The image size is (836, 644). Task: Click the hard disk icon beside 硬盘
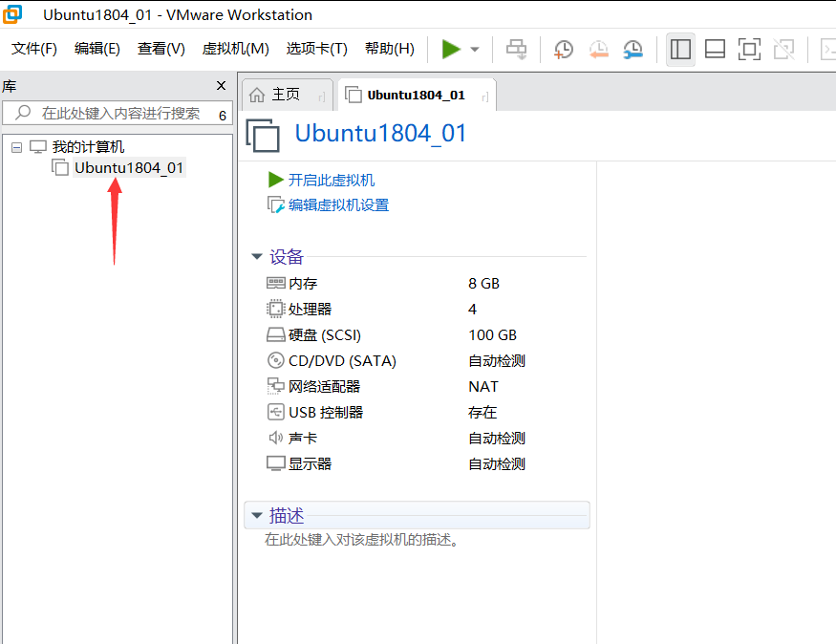point(276,334)
